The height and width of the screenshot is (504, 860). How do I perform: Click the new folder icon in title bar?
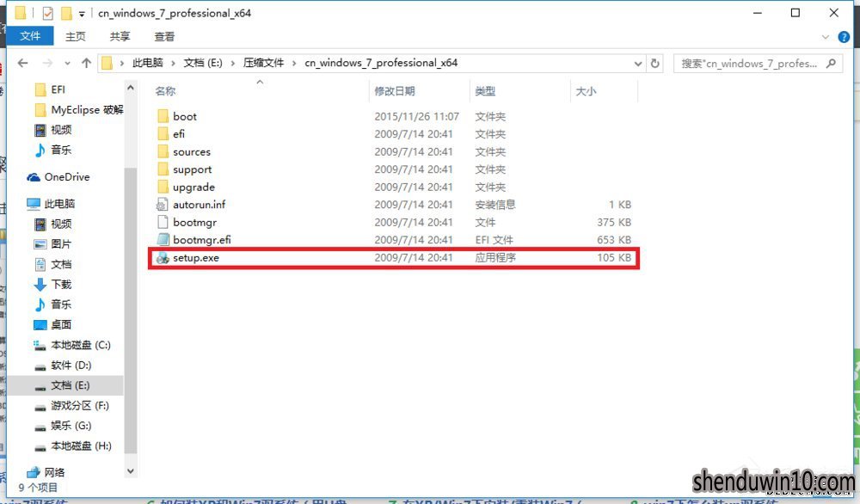point(66,13)
